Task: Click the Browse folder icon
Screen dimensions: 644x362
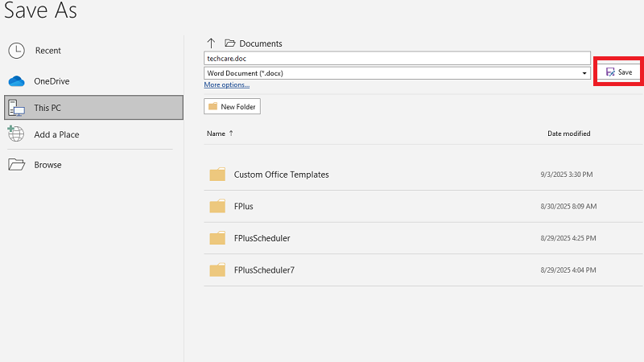Action: tap(16, 165)
